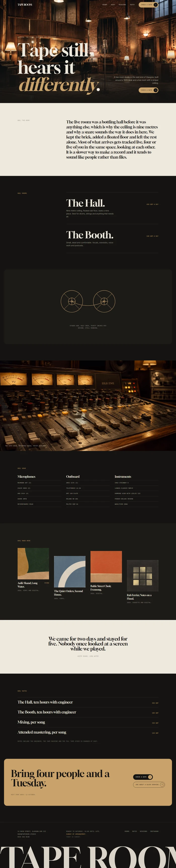The width and height of the screenshot is (176, 868).
Task: Click the Microphones column heading
Action: (26, 476)
